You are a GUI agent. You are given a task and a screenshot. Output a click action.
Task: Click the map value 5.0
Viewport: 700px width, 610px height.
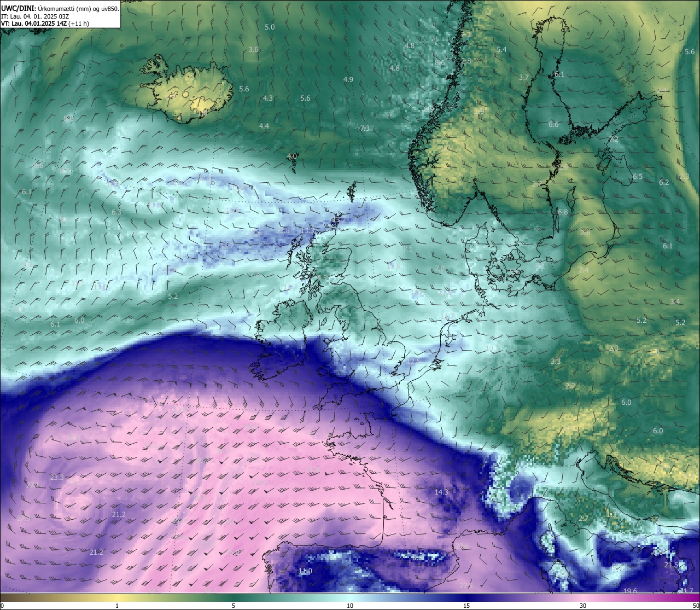(x=270, y=27)
